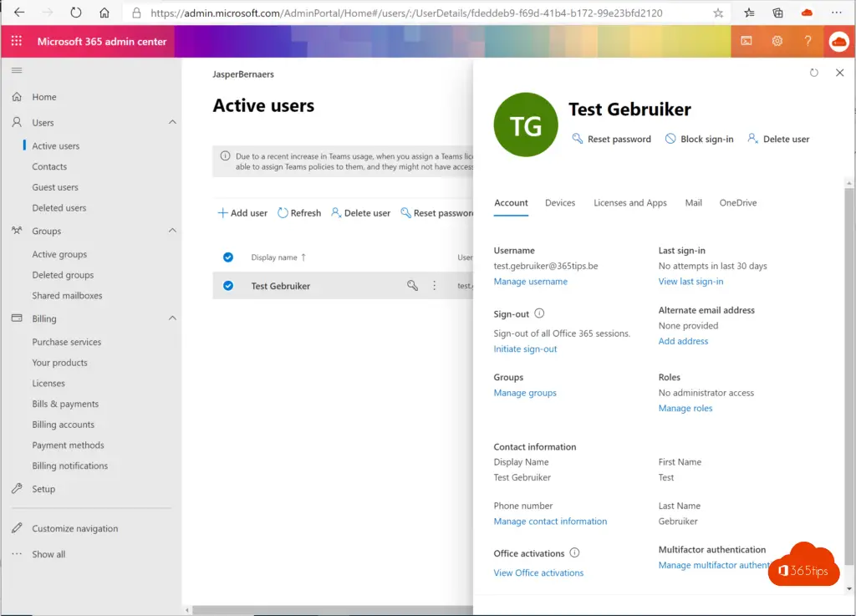The width and height of the screenshot is (856, 616).
Task: Refresh the user details panel
Action: tap(814, 74)
